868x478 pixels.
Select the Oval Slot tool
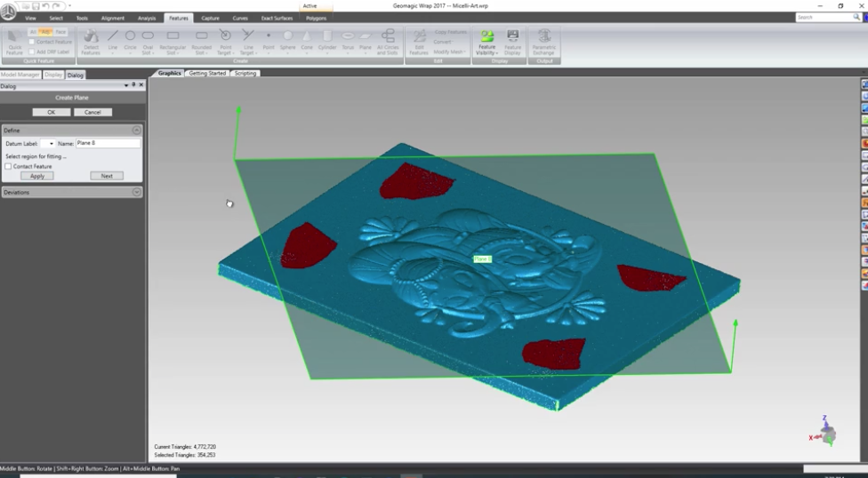(x=148, y=42)
